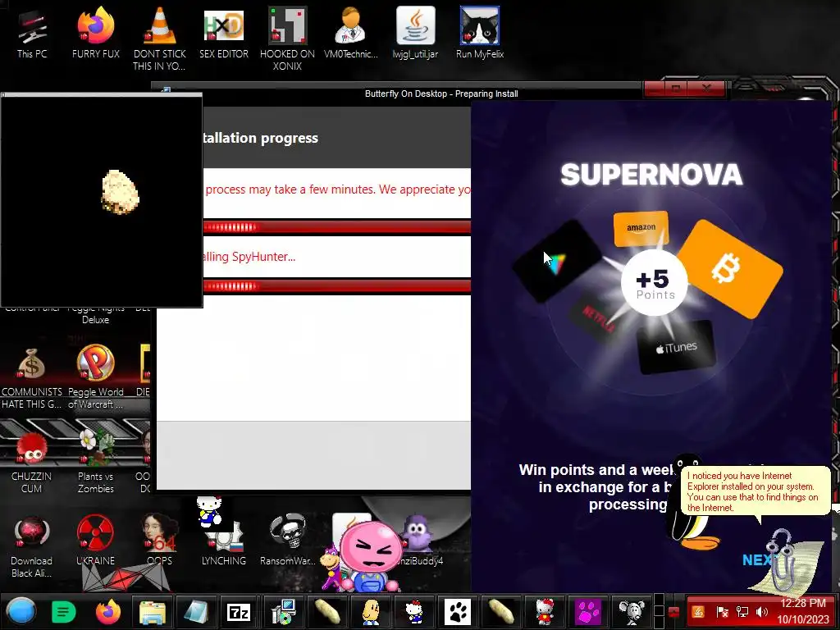840x630 pixels.
Task: Click the round blue Start orb
Action: tap(21, 611)
